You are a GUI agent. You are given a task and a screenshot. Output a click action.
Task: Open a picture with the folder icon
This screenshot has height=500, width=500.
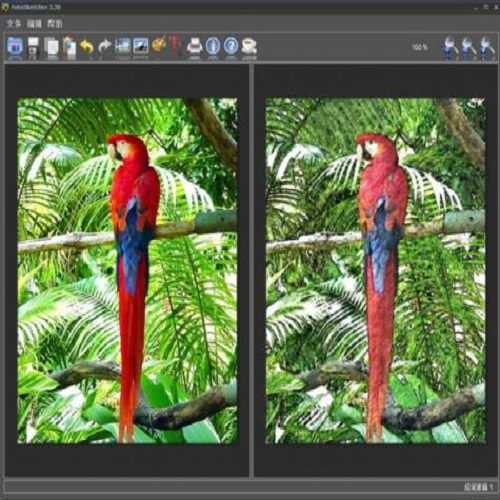(15, 47)
